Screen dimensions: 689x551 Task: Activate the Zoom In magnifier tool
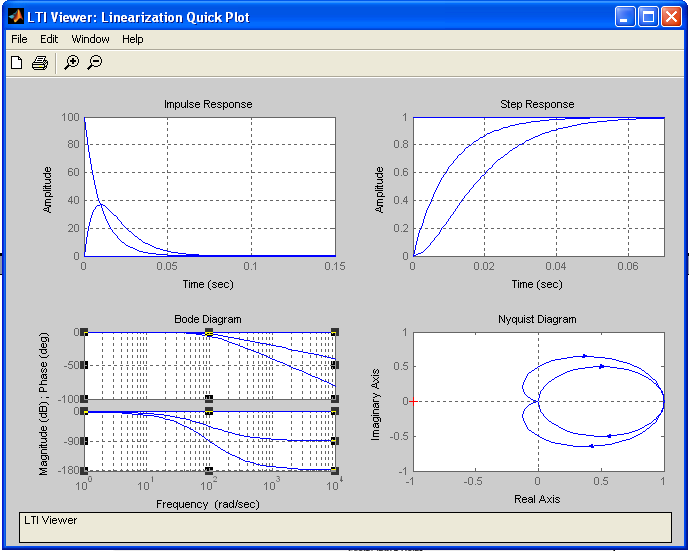tap(71, 63)
